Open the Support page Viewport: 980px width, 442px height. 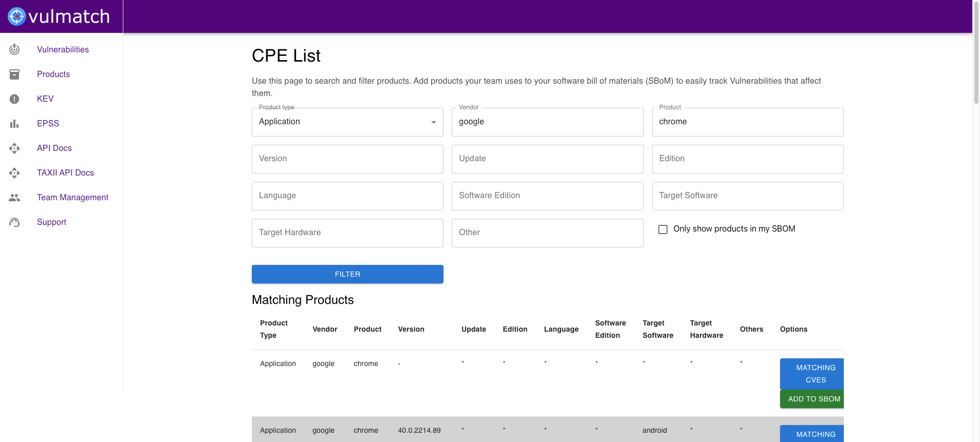coord(51,222)
